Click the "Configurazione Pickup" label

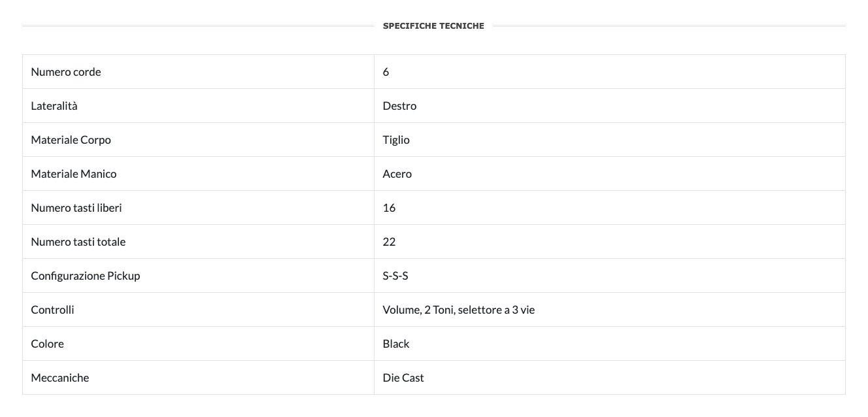click(86, 276)
